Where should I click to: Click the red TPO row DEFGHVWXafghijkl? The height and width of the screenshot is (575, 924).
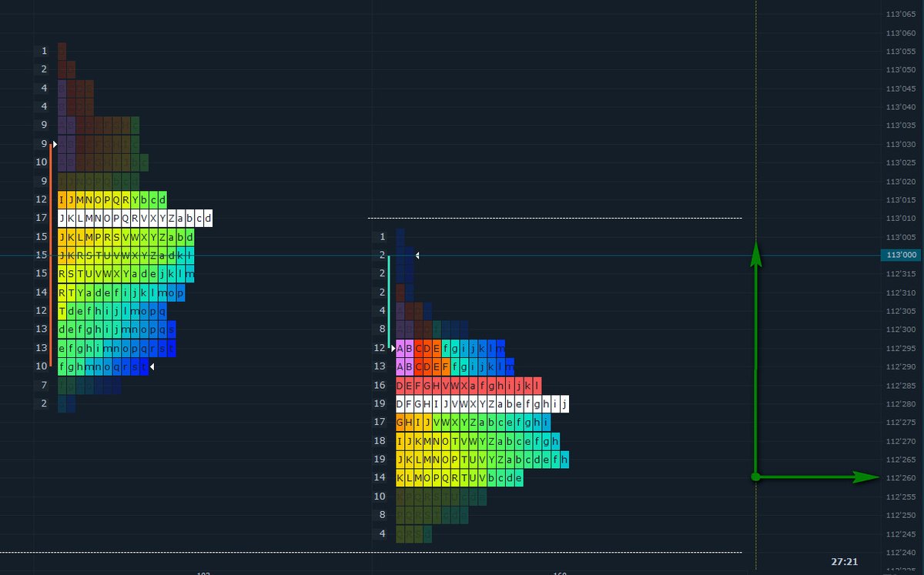[469, 386]
